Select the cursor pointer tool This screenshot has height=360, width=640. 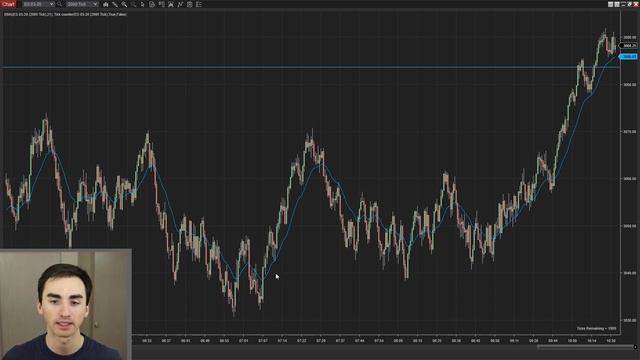click(x=142, y=4)
